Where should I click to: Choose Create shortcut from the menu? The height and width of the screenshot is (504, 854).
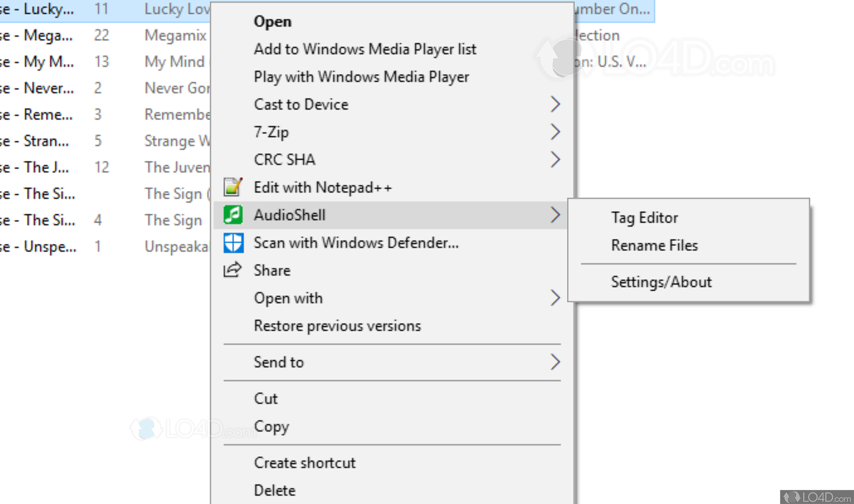click(x=304, y=463)
